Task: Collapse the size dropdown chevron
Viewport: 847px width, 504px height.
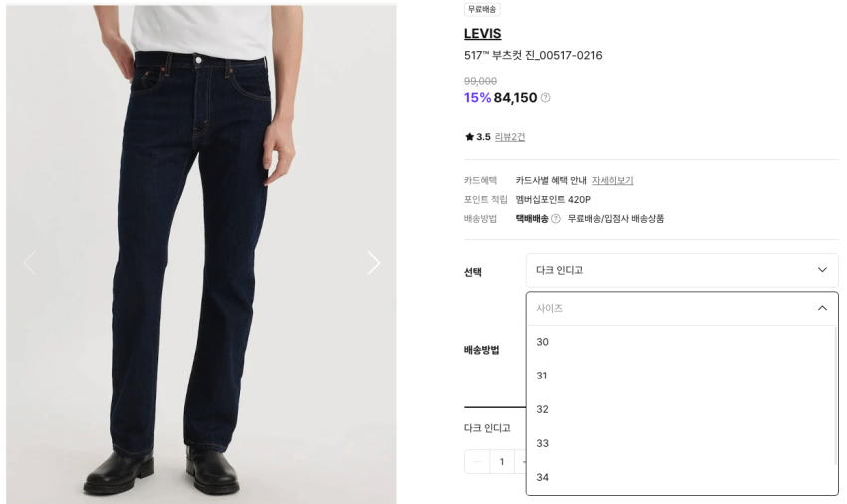Action: [822, 308]
